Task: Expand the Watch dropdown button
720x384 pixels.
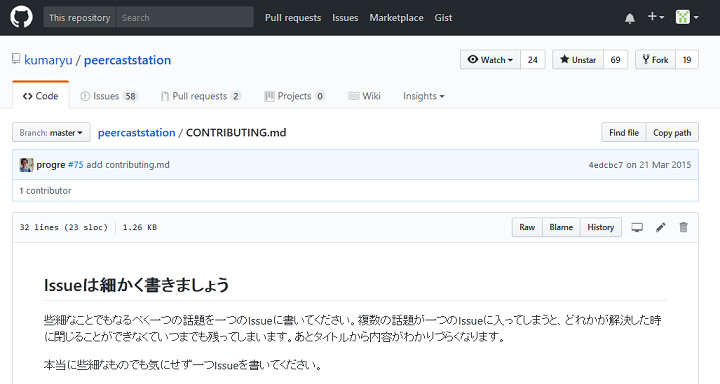Action: (490, 60)
